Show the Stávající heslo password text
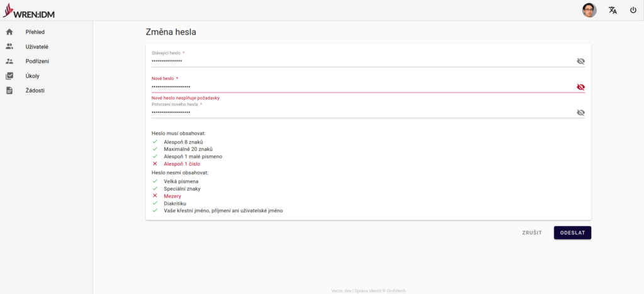Image resolution: width=644 pixels, height=294 pixels. 580,61
